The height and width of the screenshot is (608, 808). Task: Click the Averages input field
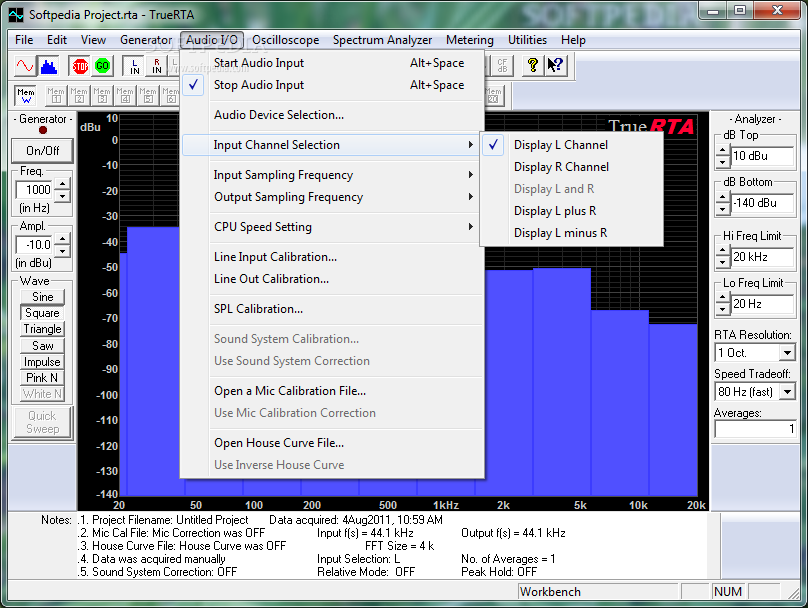click(x=755, y=429)
